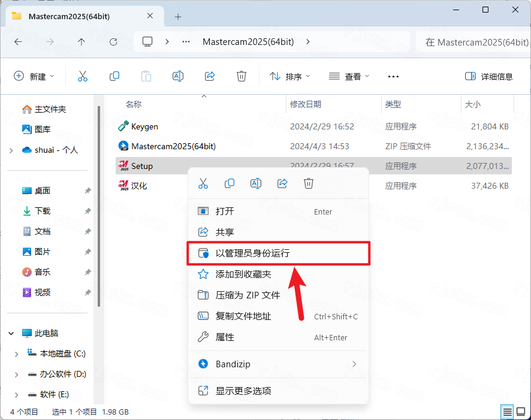
Task: Open 图库 in the navigation pane
Action: [x=36, y=129]
